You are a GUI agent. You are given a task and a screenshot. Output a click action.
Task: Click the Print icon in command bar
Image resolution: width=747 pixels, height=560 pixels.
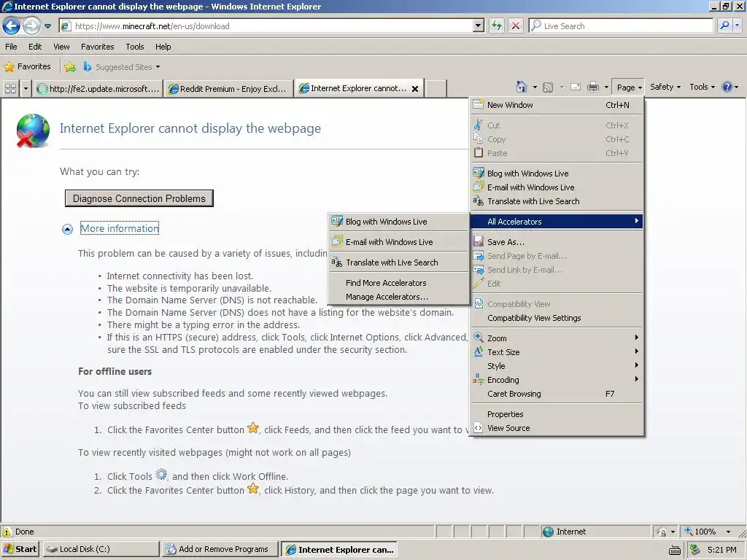(592, 87)
